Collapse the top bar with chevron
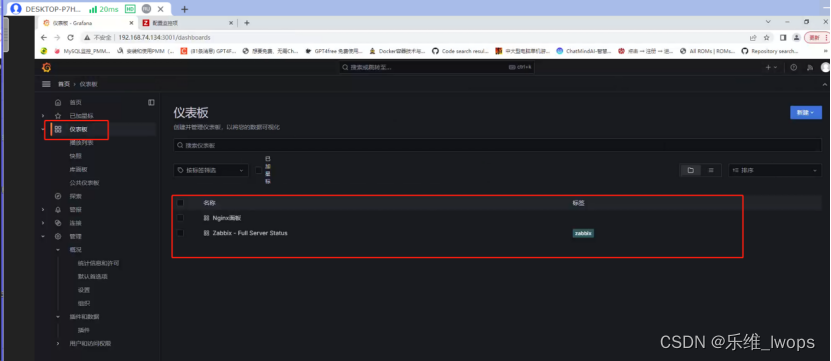This screenshot has width=831, height=361. (824, 84)
